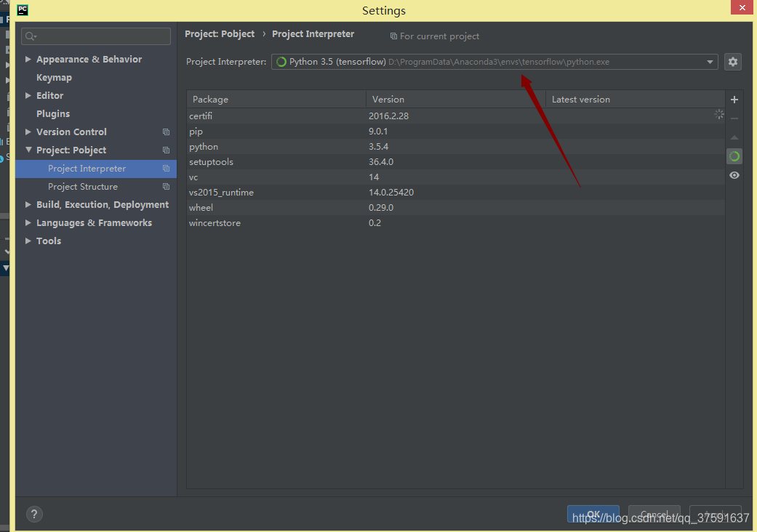Select the certifi package row
The height and width of the screenshot is (532, 757).
pyautogui.click(x=456, y=116)
